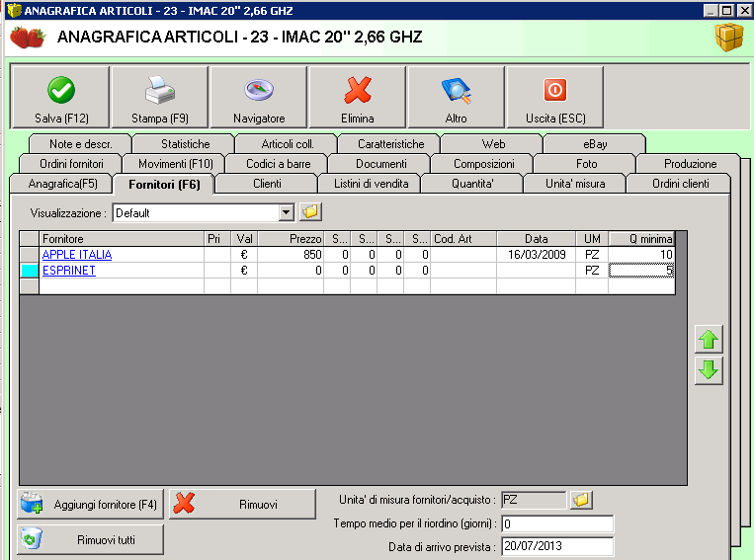Click the yellow package icon in the header
Image resolution: width=754 pixels, height=560 pixels.
coord(729,37)
